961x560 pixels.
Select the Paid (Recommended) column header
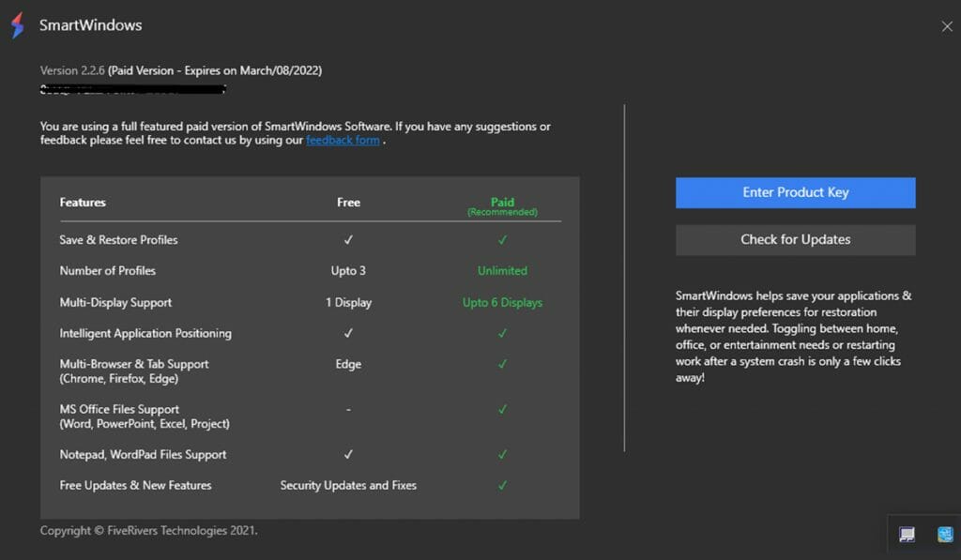coord(502,205)
